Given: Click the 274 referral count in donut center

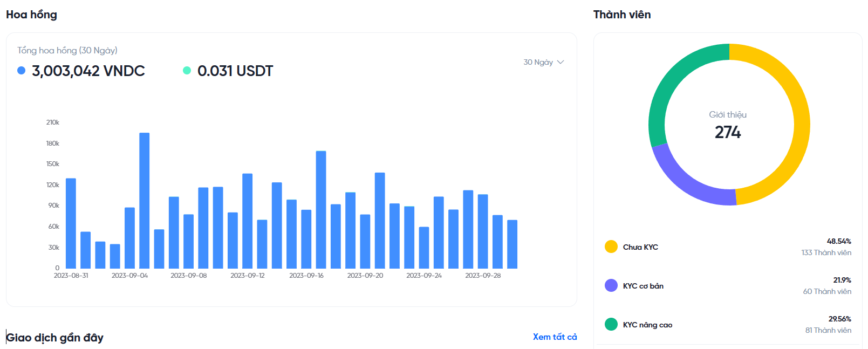Looking at the screenshot, I should [728, 132].
